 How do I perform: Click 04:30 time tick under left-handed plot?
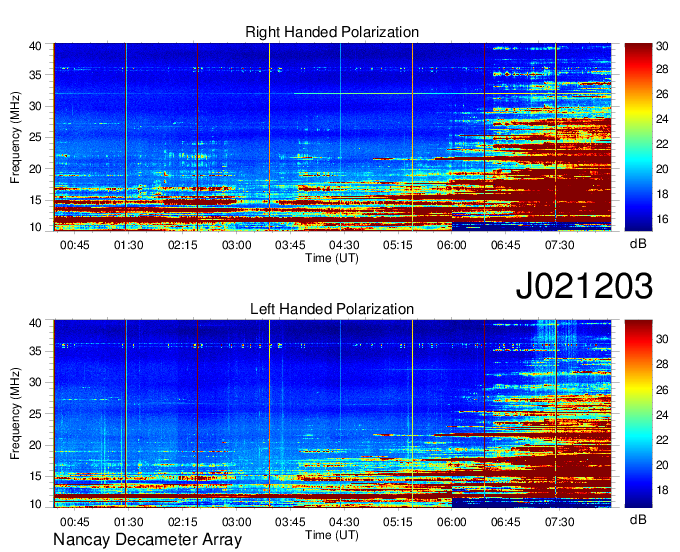tap(344, 522)
